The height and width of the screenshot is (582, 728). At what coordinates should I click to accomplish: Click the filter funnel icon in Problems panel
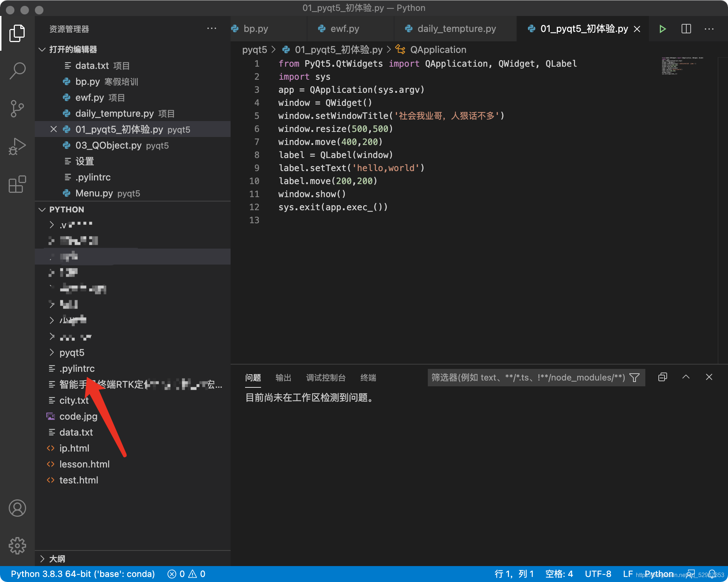[634, 378]
